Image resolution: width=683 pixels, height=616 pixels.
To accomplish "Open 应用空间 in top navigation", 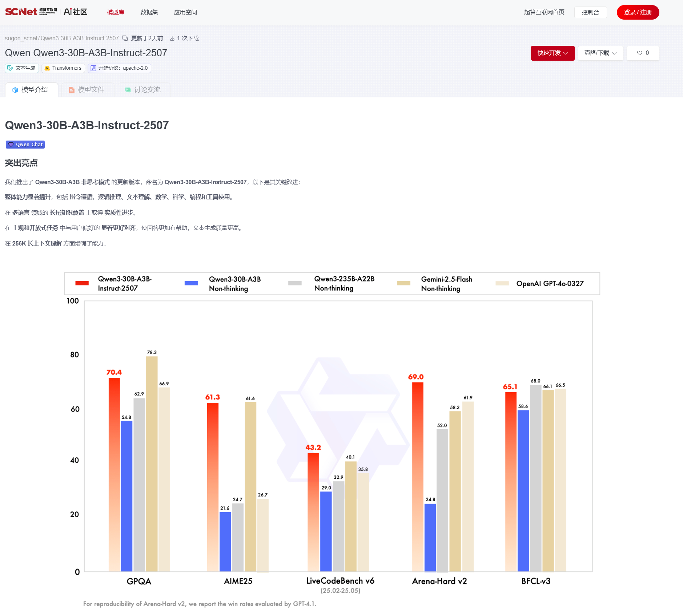I will (185, 12).
